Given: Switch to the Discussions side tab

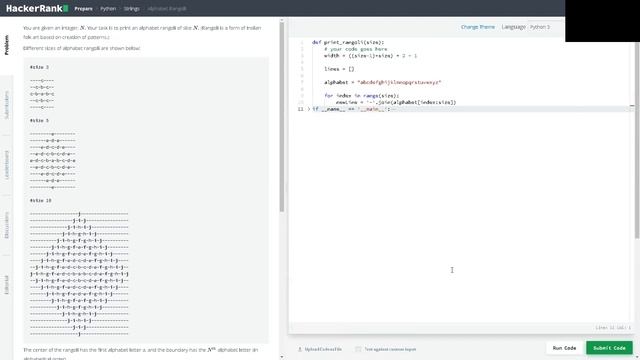Looking at the screenshot, I should pyautogui.click(x=7, y=225).
